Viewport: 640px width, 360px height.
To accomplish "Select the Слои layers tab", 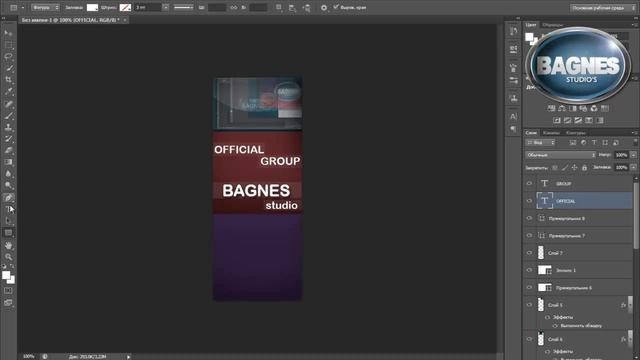I will tap(531, 133).
